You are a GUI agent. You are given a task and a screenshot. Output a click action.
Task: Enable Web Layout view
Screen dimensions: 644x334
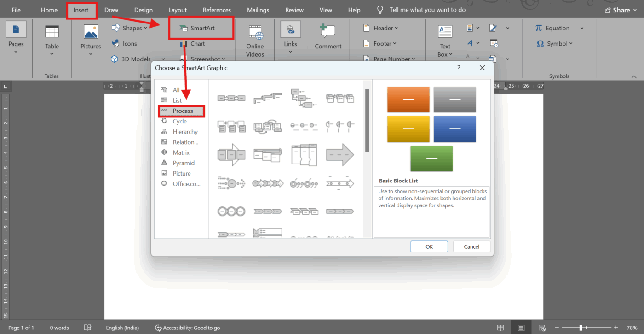542,328
